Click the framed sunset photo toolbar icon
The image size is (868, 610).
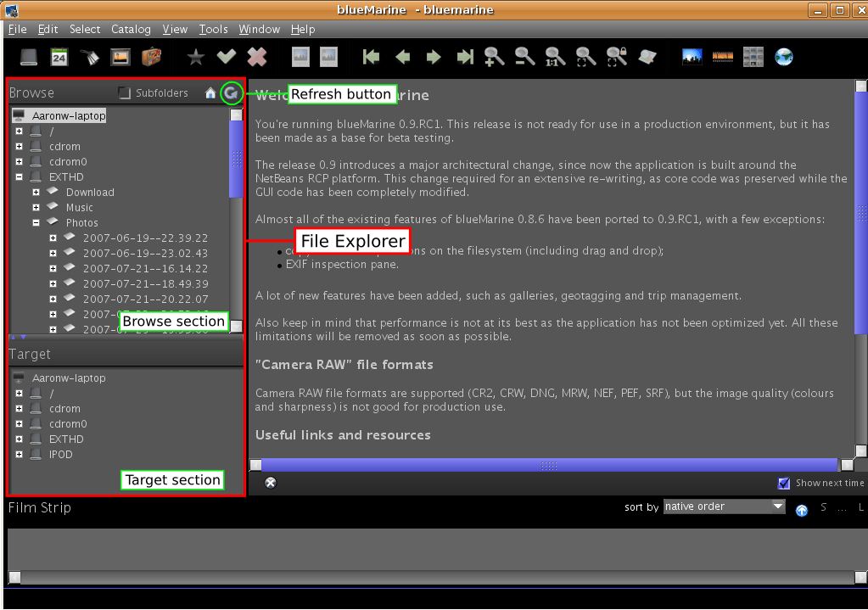(x=120, y=57)
